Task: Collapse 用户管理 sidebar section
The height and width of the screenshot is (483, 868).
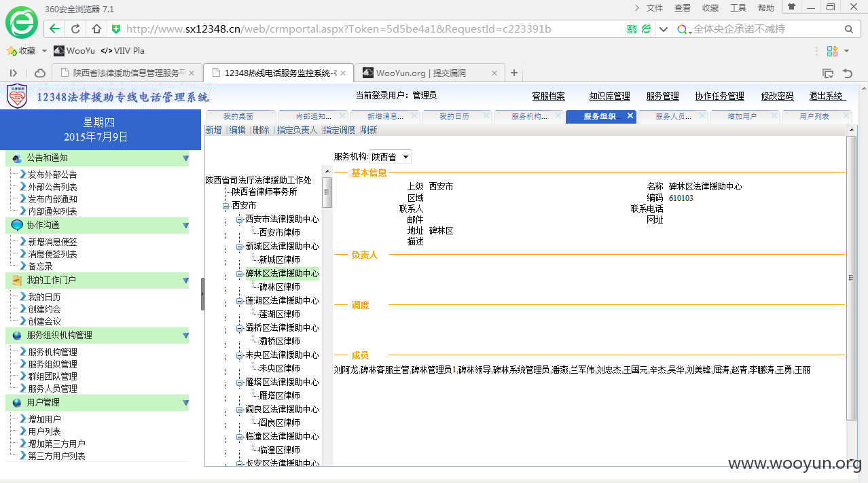Action: (185, 403)
